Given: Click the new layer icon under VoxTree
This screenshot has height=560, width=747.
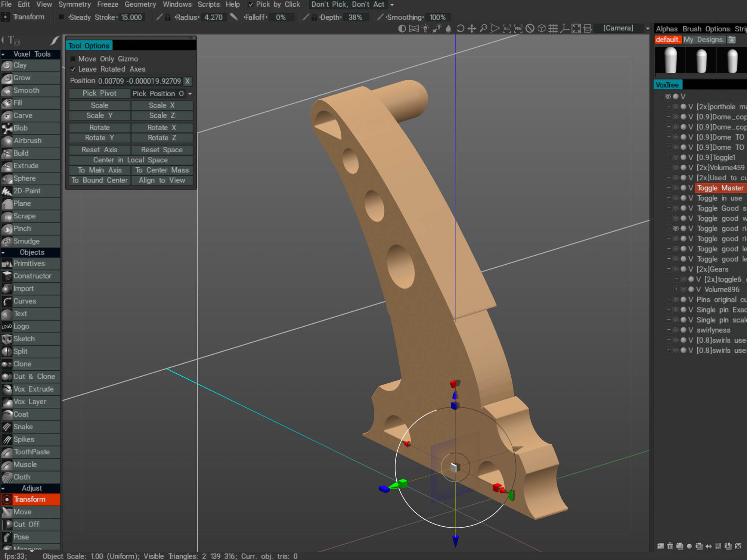Looking at the screenshot, I should click(660, 546).
